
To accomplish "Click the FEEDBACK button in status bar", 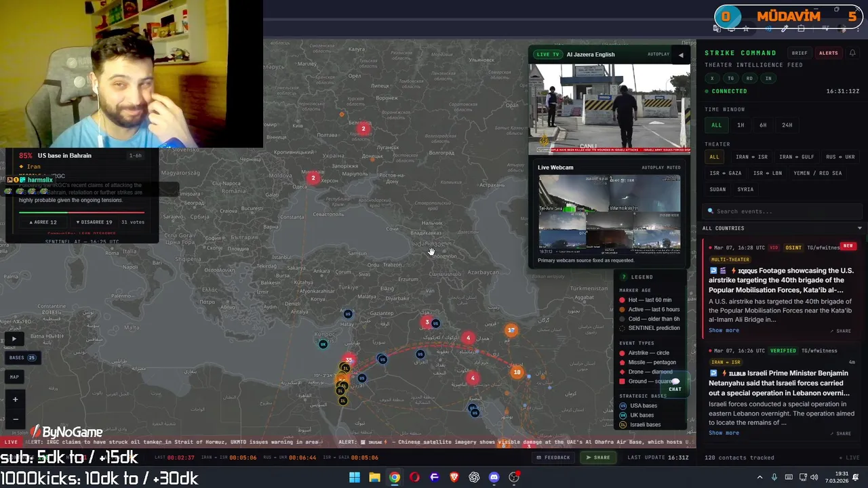I will [x=553, y=457].
